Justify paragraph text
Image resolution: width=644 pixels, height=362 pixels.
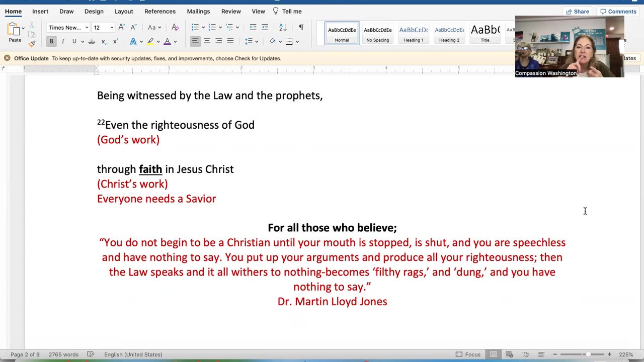tap(230, 41)
